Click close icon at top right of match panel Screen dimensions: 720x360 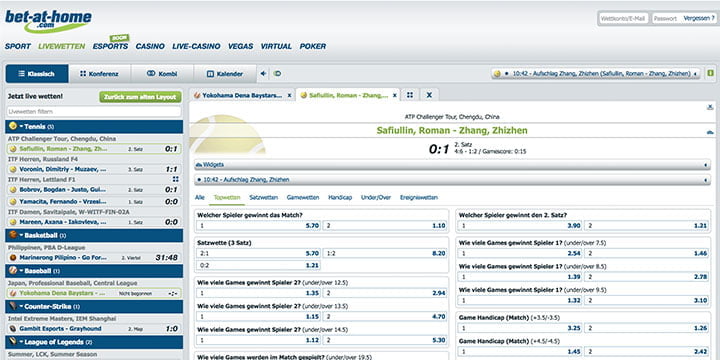[x=710, y=107]
